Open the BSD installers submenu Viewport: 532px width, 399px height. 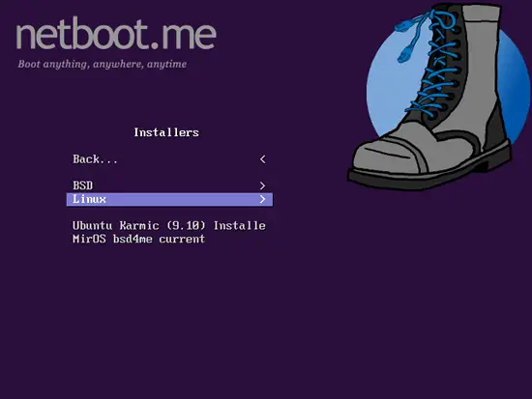coord(169,185)
